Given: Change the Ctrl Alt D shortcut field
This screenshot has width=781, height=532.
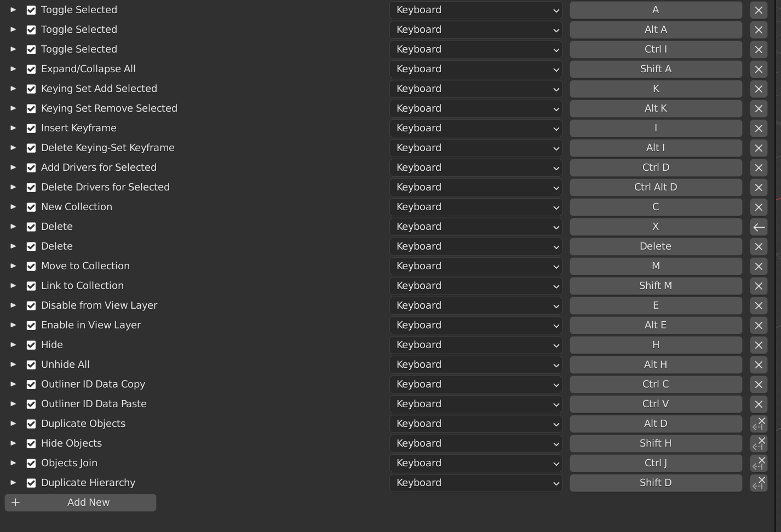Looking at the screenshot, I should click(656, 187).
